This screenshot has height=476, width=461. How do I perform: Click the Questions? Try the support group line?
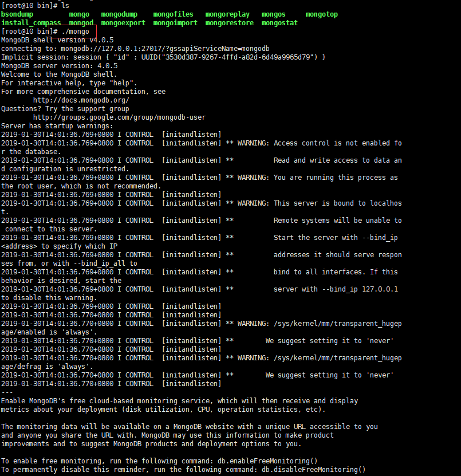click(65, 109)
